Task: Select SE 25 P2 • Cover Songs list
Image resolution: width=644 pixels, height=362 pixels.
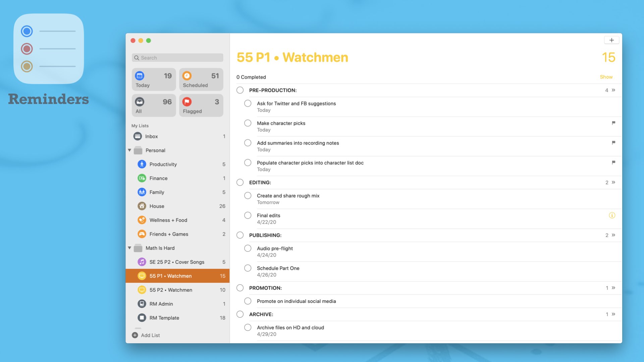Action: (178, 262)
